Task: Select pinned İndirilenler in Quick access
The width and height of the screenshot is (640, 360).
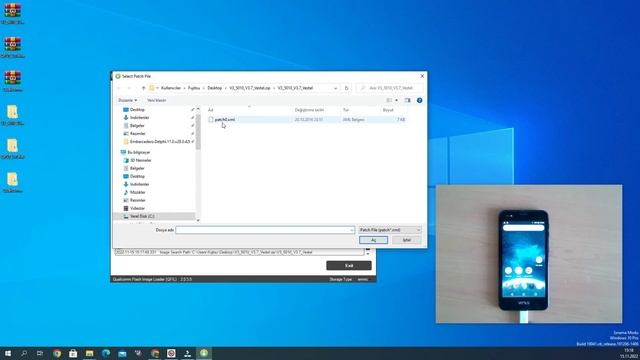Action: click(x=139, y=118)
